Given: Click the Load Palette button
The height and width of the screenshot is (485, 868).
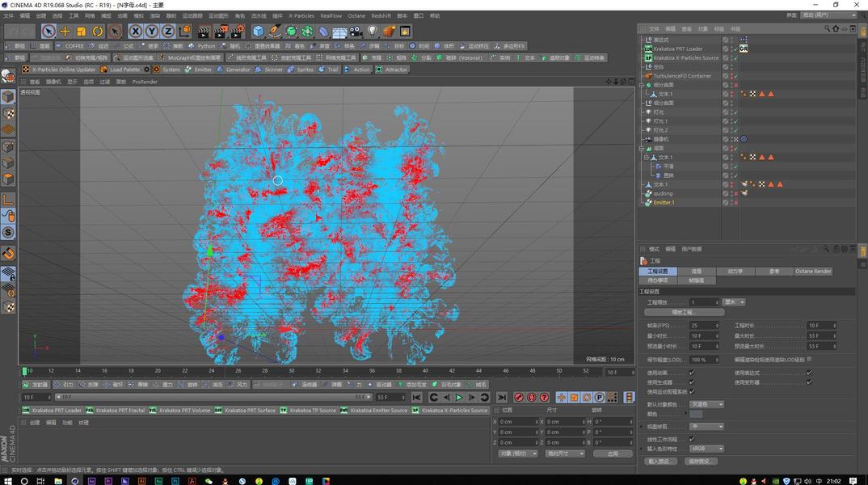Looking at the screenshot, I should pyautogui.click(x=120, y=70).
